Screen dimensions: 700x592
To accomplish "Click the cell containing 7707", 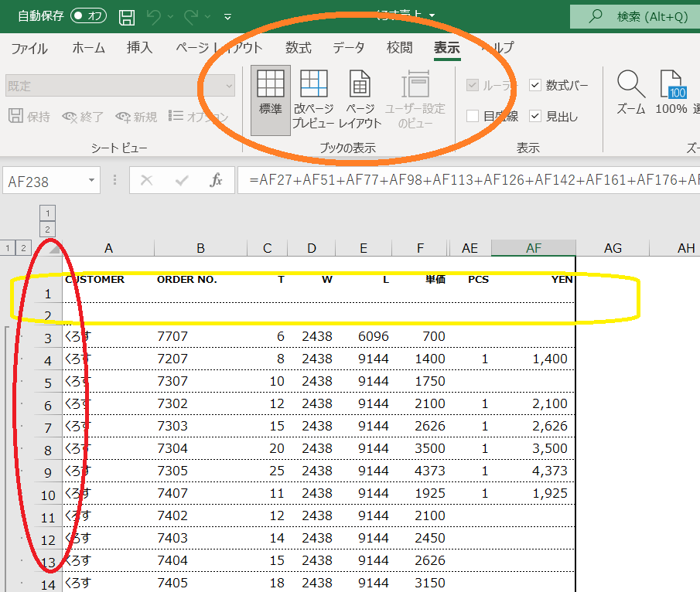I will (x=200, y=336).
